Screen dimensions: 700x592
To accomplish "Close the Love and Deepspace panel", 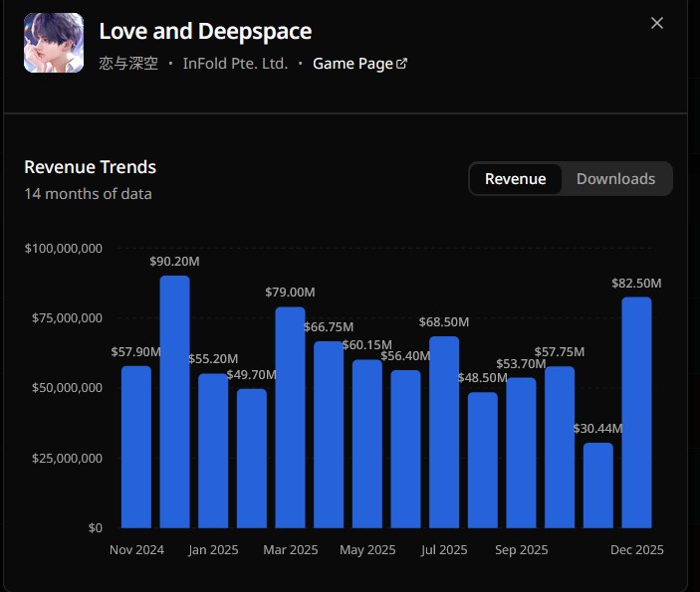I will pos(656,23).
